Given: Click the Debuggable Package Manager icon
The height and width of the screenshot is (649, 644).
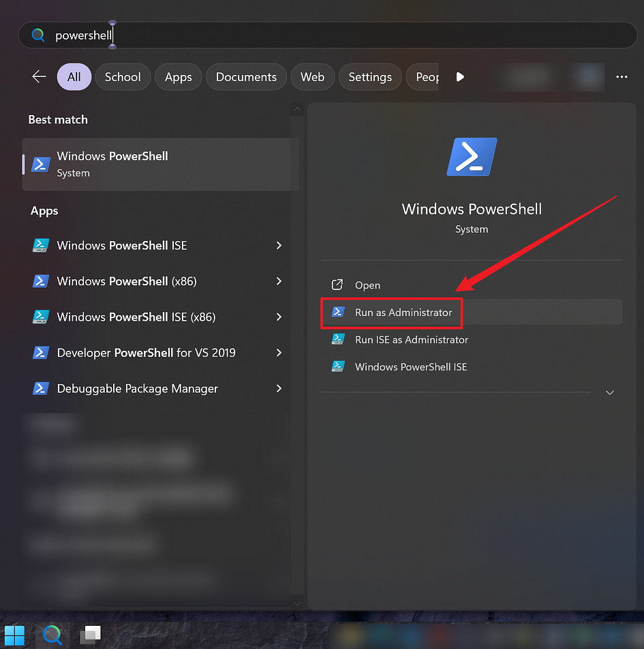Looking at the screenshot, I should click(x=41, y=389).
